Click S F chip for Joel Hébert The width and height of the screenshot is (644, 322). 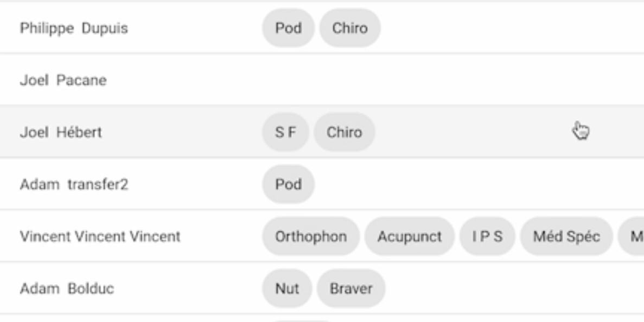[285, 132]
